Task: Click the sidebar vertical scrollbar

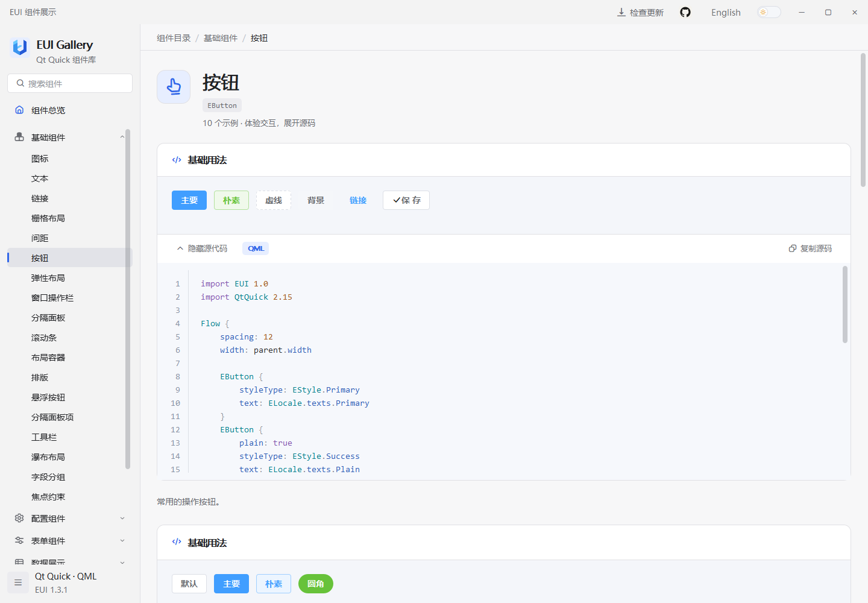Action: point(128,298)
